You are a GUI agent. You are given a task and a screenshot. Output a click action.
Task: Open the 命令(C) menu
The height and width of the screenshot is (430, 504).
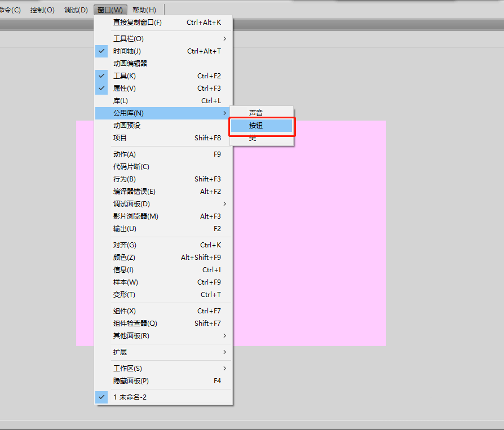point(11,10)
